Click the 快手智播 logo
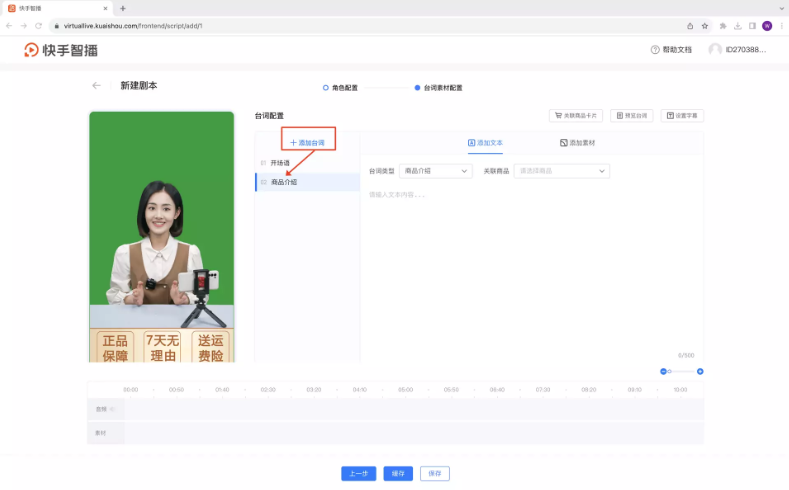789x490 pixels. (61, 50)
